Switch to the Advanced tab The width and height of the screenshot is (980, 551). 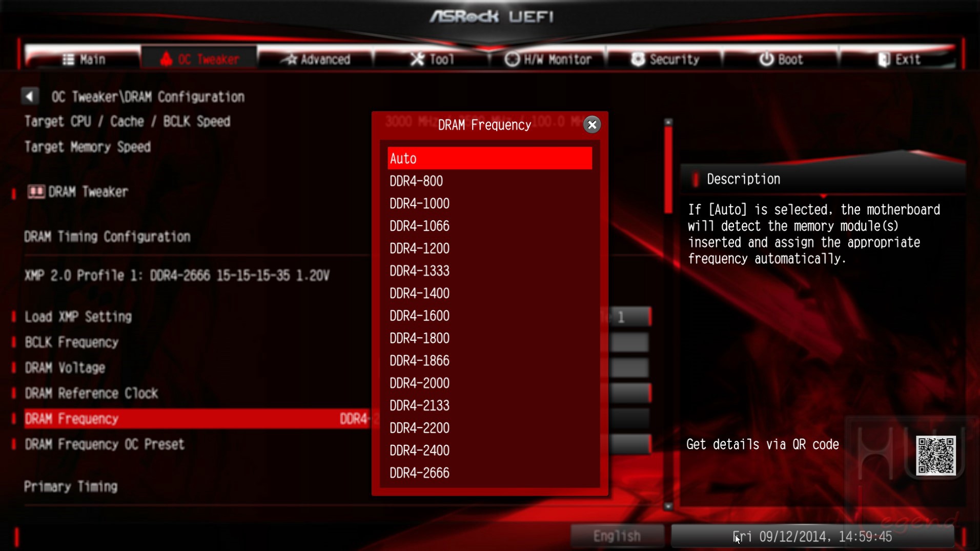coord(316,59)
